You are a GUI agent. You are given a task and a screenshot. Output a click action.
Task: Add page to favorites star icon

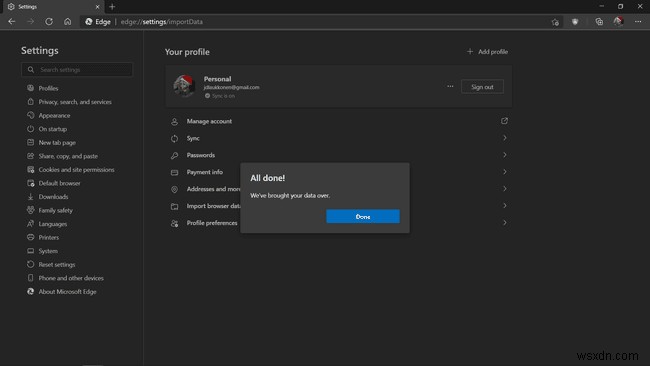click(555, 22)
